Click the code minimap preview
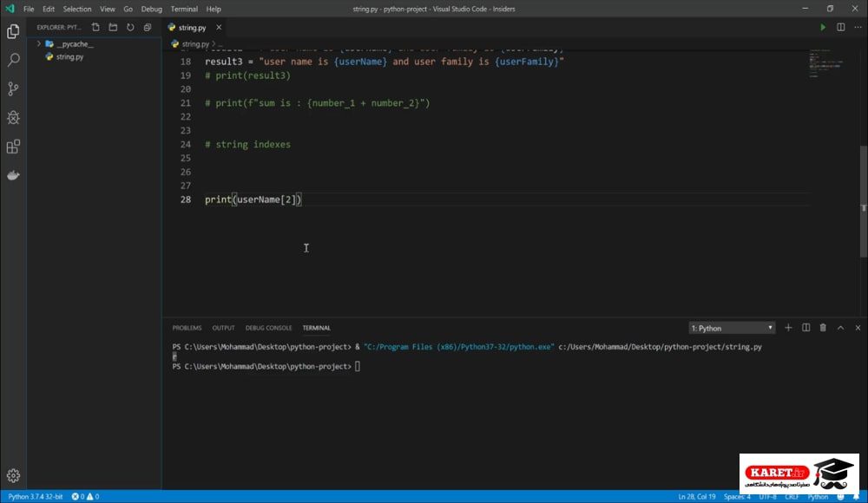Viewport: 868px width, 503px height. click(x=826, y=62)
